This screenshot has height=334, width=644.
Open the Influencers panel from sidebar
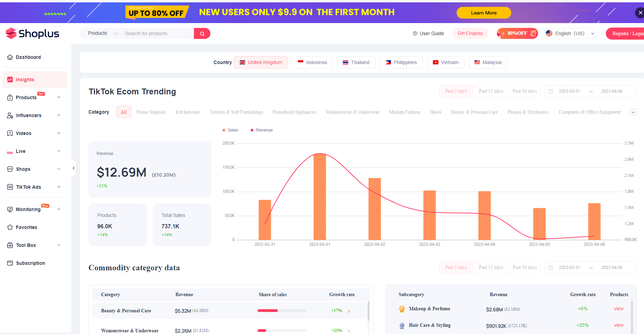tap(29, 115)
